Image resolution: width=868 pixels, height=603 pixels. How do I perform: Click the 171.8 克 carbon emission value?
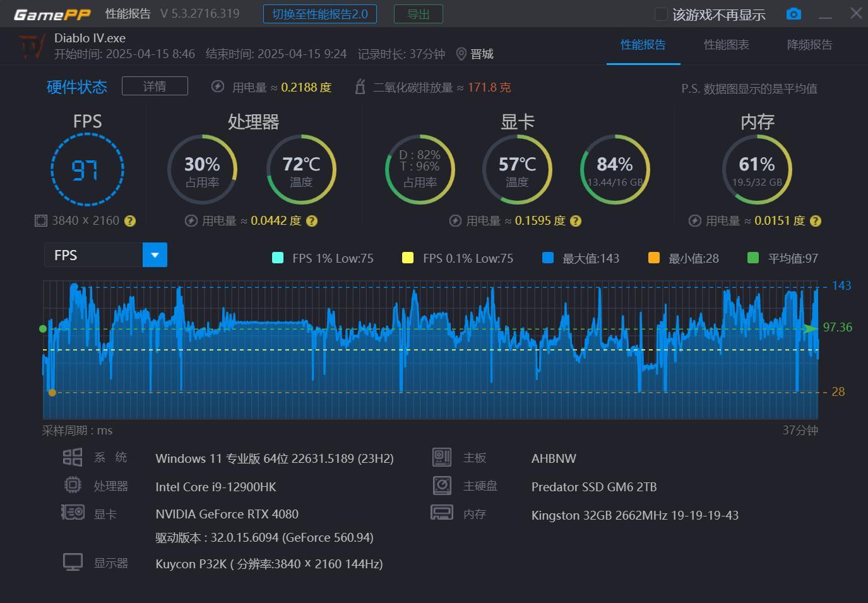pos(489,87)
